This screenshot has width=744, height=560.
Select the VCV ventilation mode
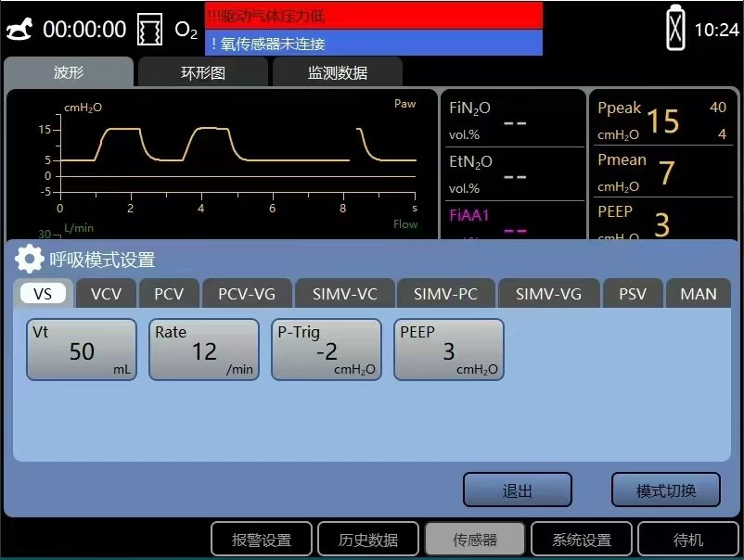pos(106,294)
